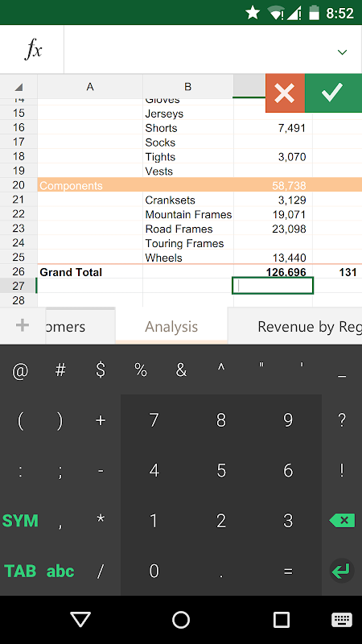Expand the formula bar with the chevron
Viewport: 362px width, 644px height.
pyautogui.click(x=342, y=52)
